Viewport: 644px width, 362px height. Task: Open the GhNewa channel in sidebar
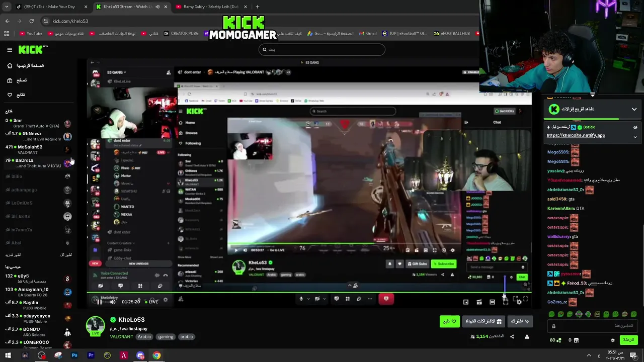[x=38, y=136]
